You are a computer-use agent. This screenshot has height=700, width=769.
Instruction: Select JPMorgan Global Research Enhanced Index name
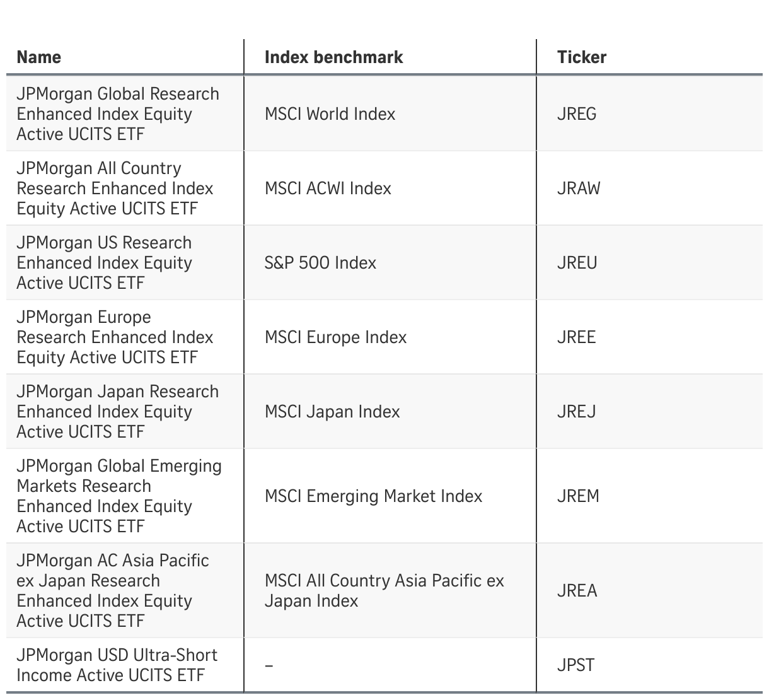(118, 114)
